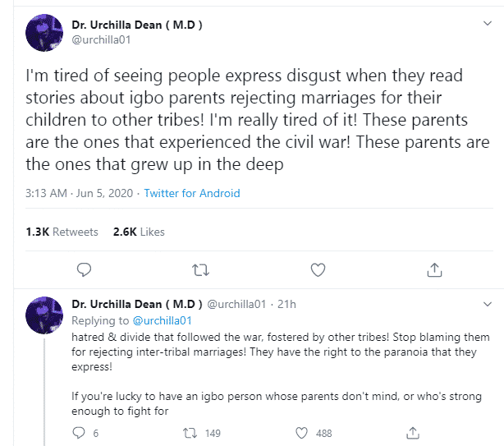
Task: Click reply icon on the second tweet
Action: pyautogui.click(x=80, y=433)
